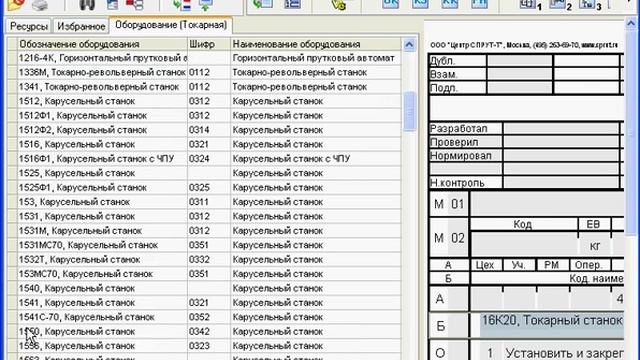640x360 pixels.
Task: Click the Шифр column header
Action: click(x=209, y=44)
